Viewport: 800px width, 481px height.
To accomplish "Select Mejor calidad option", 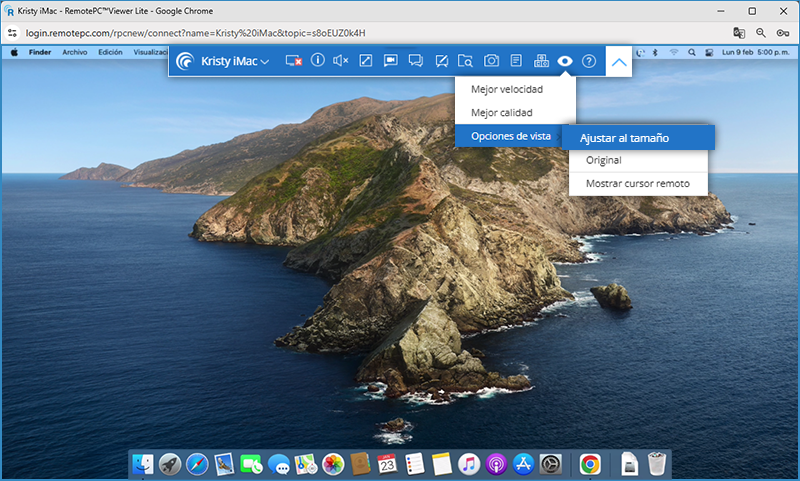I will [515, 113].
